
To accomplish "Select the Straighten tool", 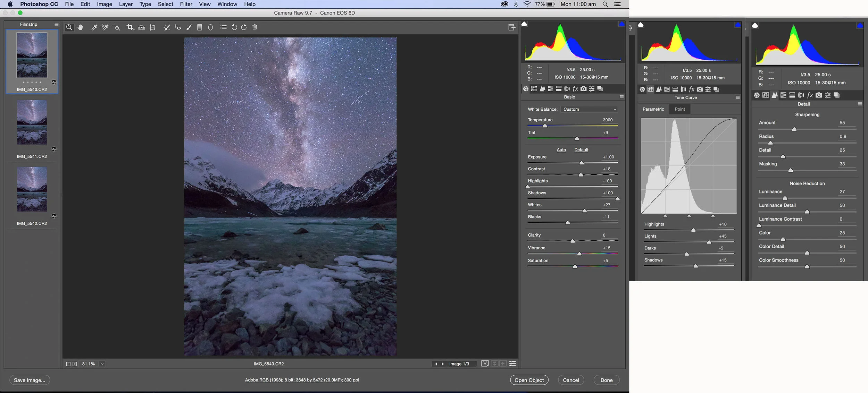I will (x=141, y=27).
